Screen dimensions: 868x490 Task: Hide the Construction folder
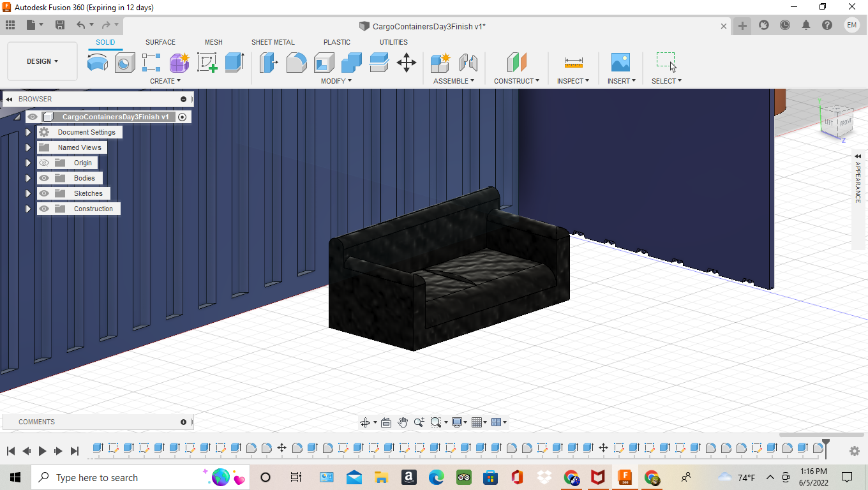44,209
